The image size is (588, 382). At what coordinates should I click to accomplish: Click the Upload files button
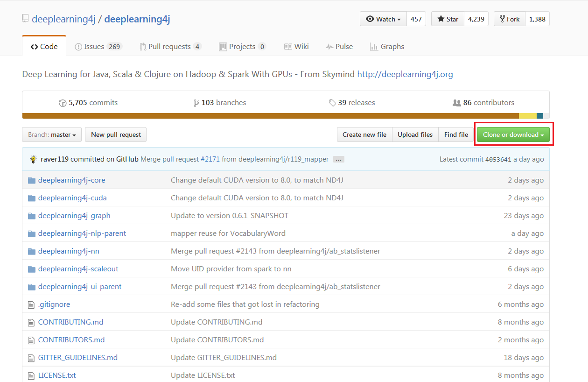[x=415, y=134]
